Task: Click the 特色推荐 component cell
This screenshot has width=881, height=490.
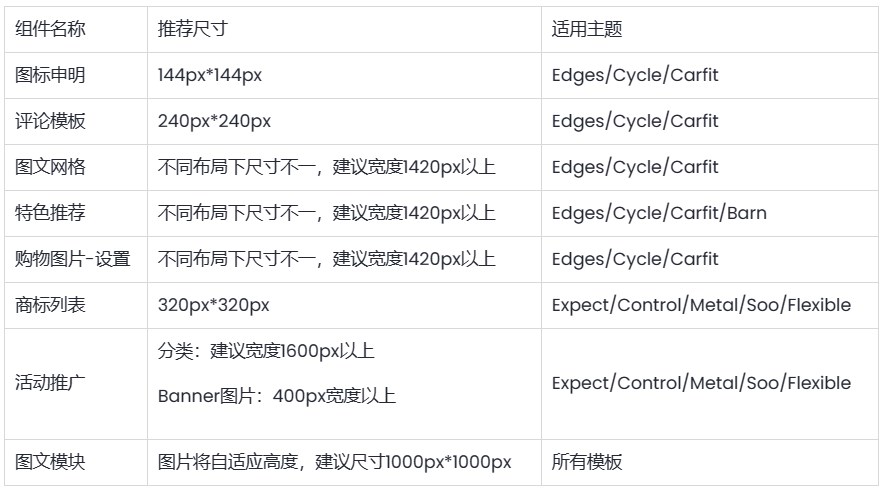Action: [51, 213]
